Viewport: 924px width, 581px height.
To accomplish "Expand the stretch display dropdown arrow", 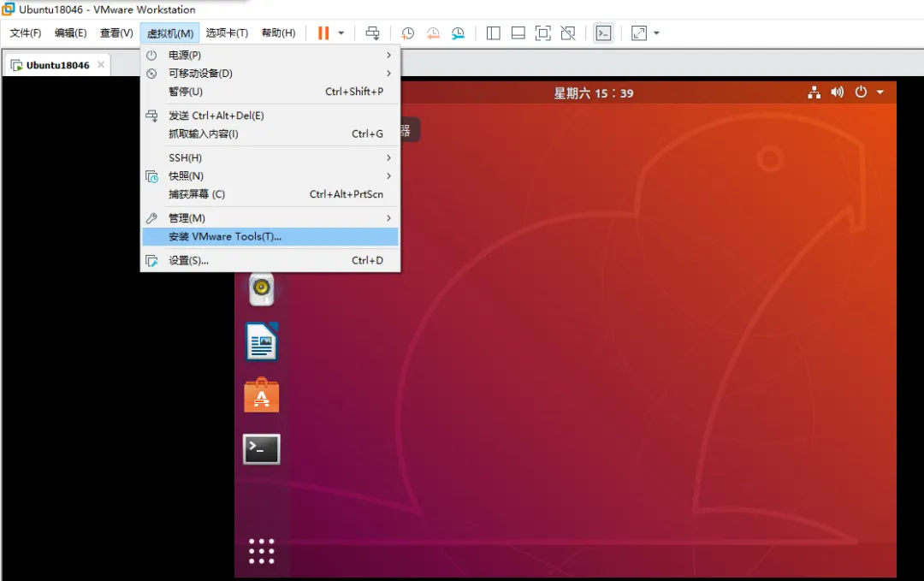I will point(656,33).
